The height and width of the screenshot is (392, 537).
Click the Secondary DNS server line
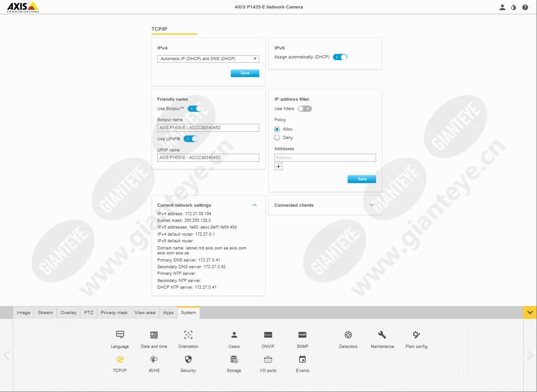[191, 267]
